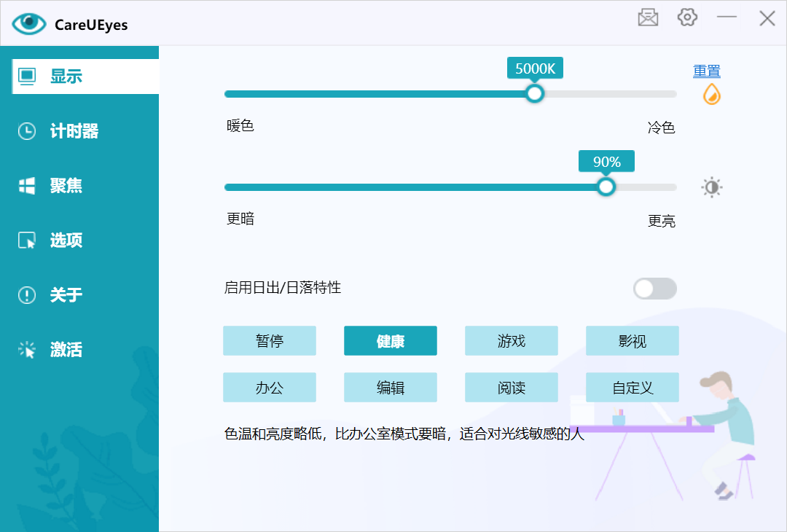Toggle the 启用日出/日落特性 switch
This screenshot has width=787, height=532.
point(655,289)
